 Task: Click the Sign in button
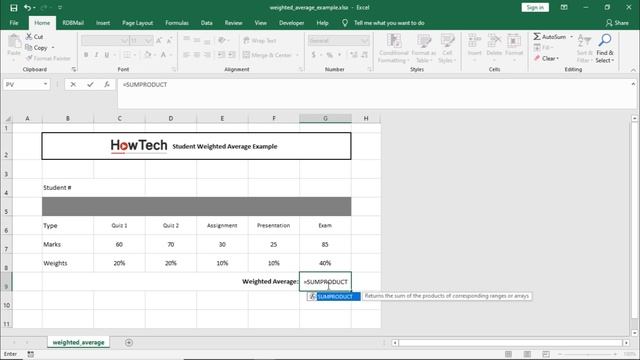[535, 7]
